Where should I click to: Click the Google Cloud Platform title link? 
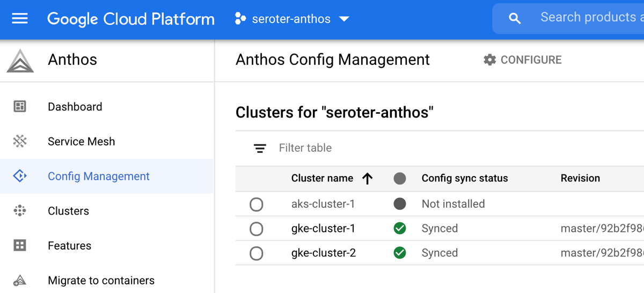click(x=131, y=19)
